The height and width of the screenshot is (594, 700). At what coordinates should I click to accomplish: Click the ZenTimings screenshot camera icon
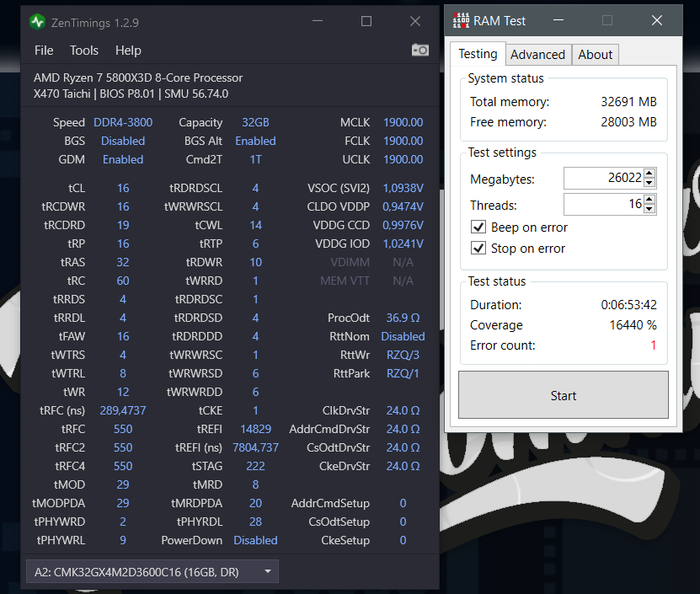coord(420,50)
